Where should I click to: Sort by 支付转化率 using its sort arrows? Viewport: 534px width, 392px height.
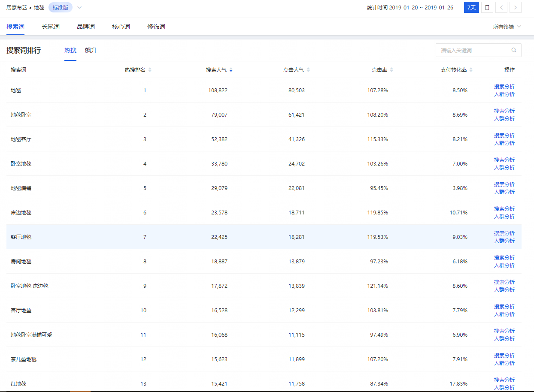(x=471, y=70)
